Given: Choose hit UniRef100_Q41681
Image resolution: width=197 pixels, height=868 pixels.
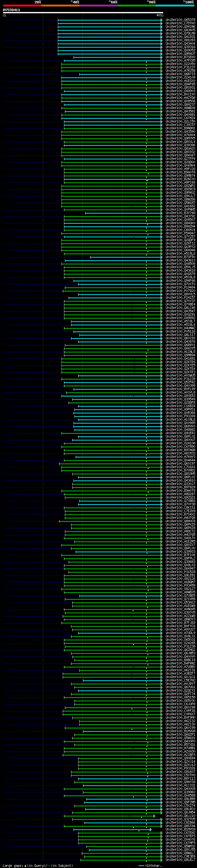Looking at the screenshot, I should point(180,358).
